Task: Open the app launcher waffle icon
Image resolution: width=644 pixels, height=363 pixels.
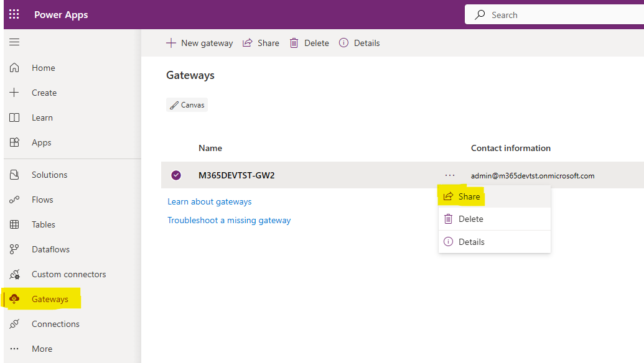Action: 14,14
